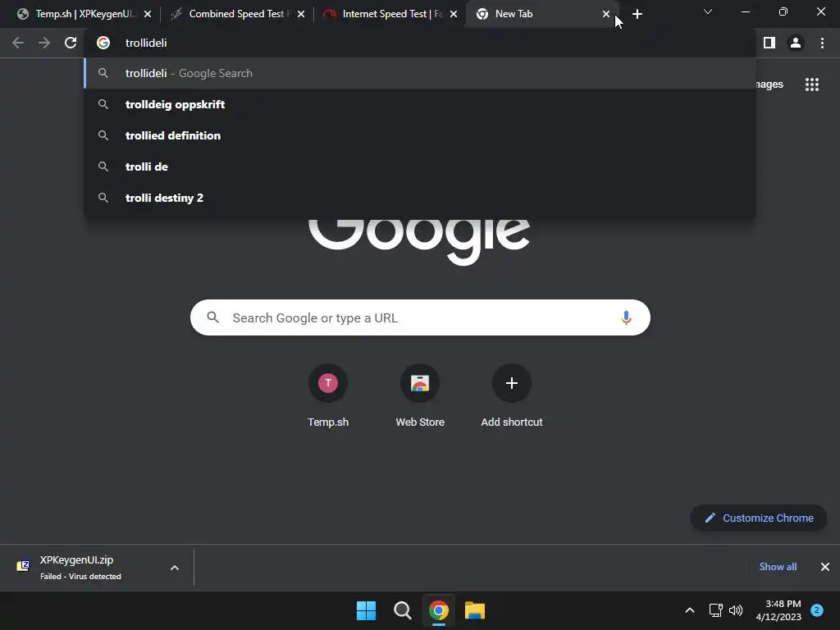Open the Web Store shortcut
This screenshot has height=630, width=840.
pos(420,396)
